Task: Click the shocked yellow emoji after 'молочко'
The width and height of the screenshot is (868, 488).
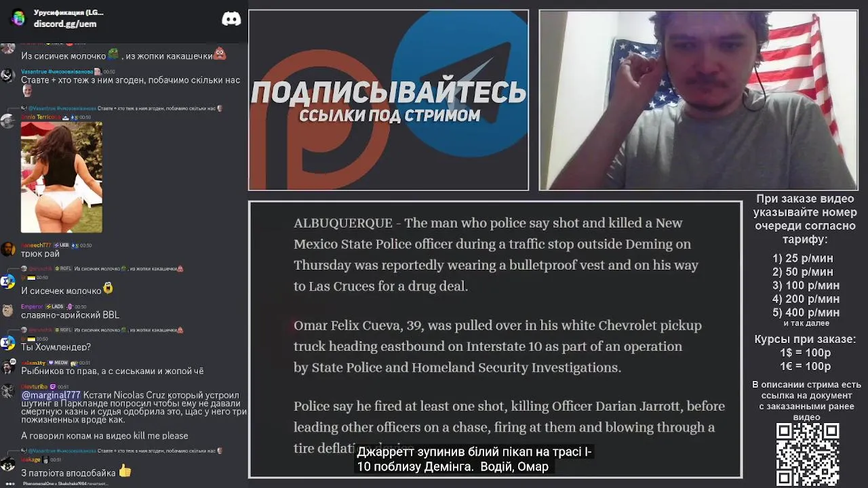Action: (x=108, y=289)
